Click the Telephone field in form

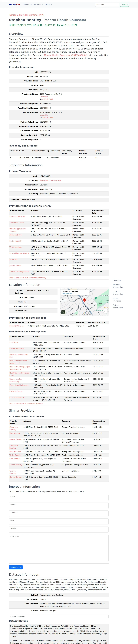coord(59,513)
